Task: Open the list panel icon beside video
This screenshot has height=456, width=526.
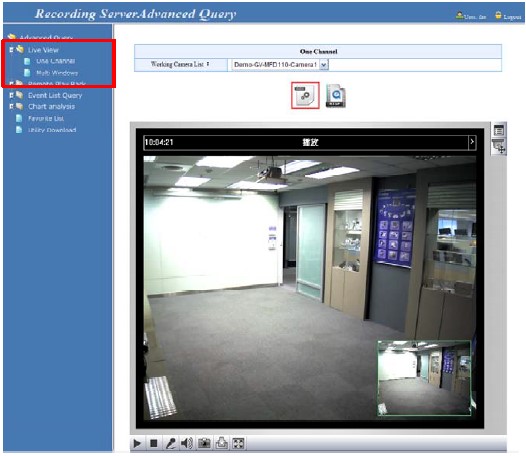Action: point(499,130)
